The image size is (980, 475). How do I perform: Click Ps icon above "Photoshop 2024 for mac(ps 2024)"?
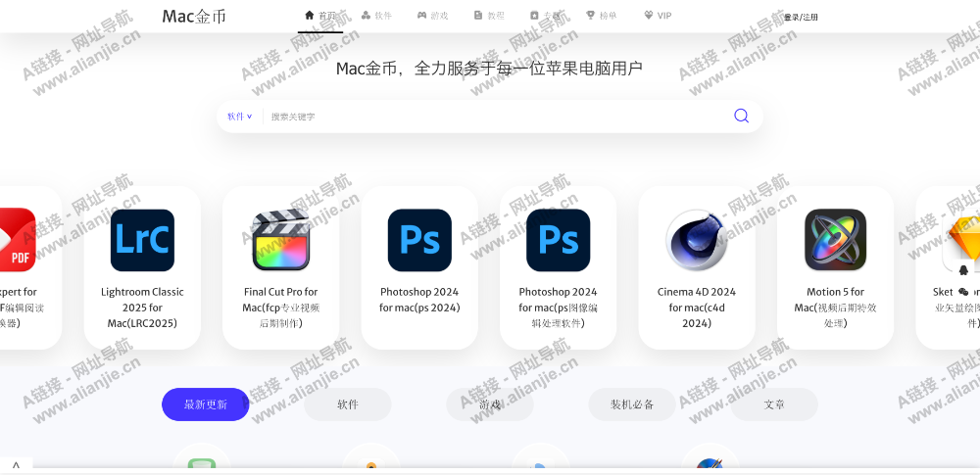pyautogui.click(x=419, y=240)
